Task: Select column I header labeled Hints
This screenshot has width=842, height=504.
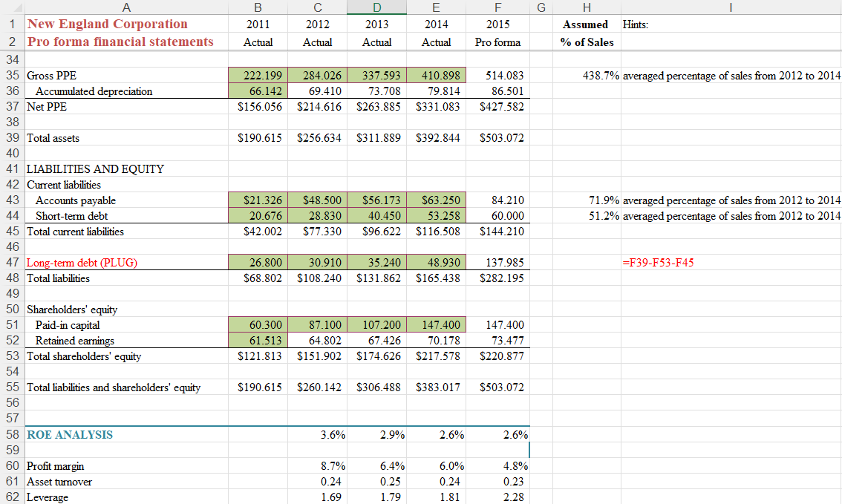Action: point(731,7)
